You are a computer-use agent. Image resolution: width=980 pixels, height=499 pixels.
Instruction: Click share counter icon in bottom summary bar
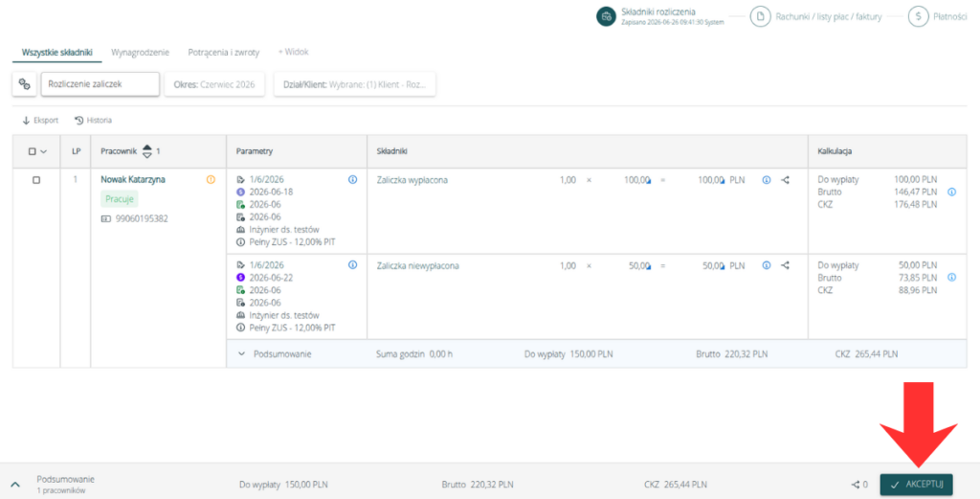coord(855,485)
